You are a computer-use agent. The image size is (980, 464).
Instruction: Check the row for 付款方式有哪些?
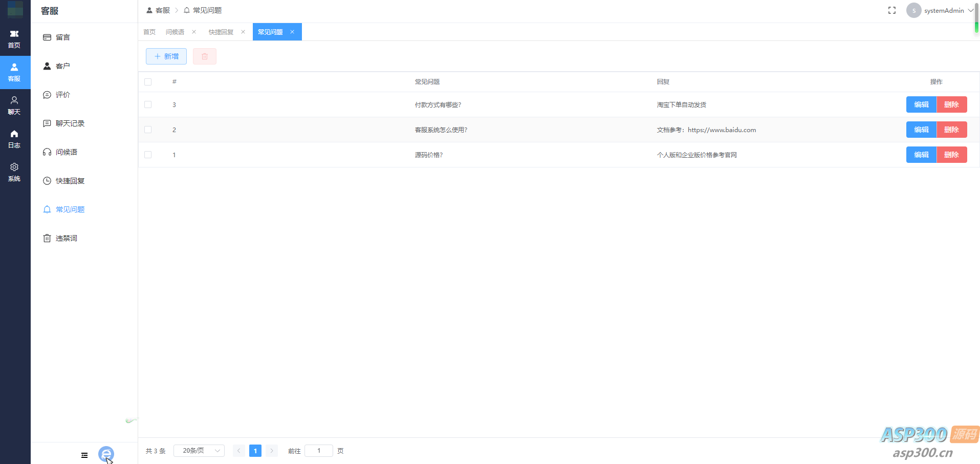(x=148, y=104)
